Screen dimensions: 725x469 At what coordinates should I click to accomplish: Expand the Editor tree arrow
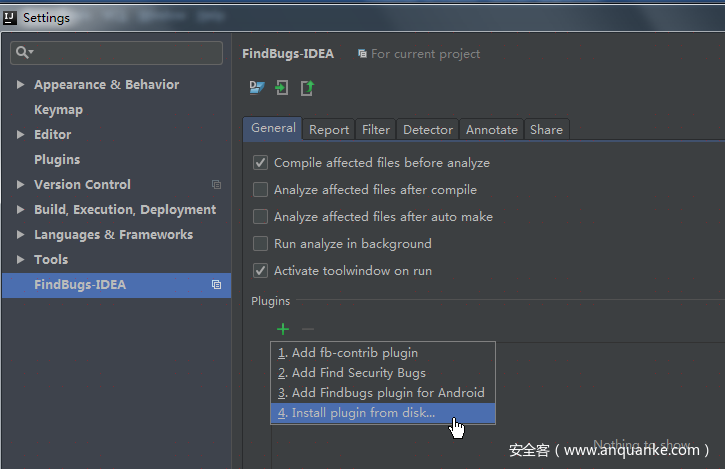coord(20,134)
